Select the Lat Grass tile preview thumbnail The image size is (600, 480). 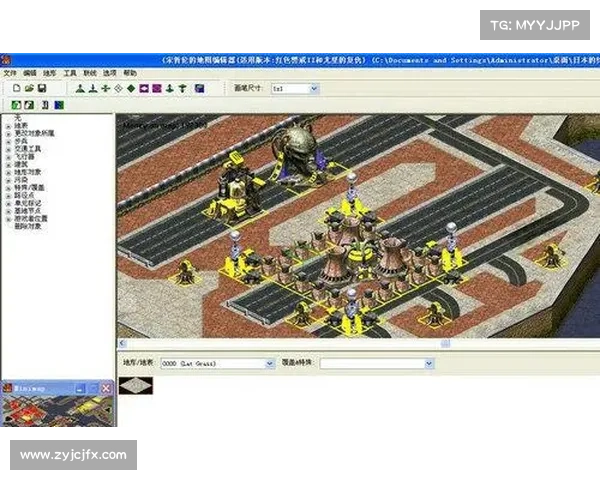[x=136, y=385]
